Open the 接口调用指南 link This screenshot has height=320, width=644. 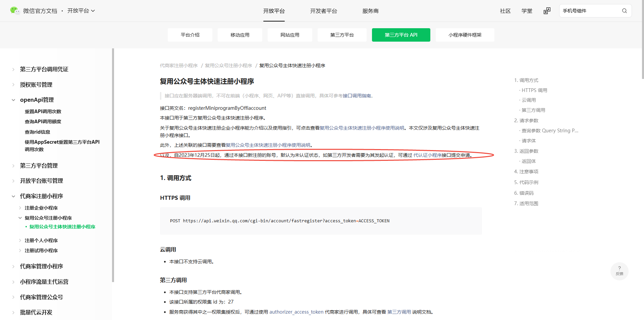(x=357, y=96)
